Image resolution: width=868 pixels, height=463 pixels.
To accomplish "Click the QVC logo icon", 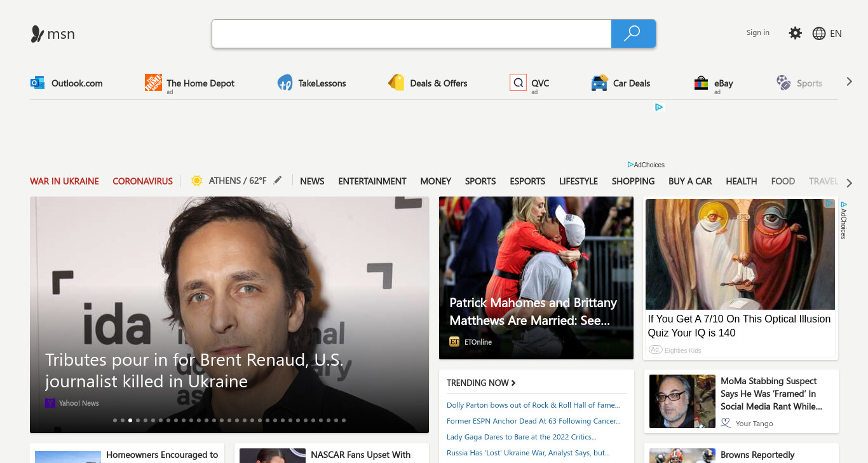I will [x=518, y=83].
